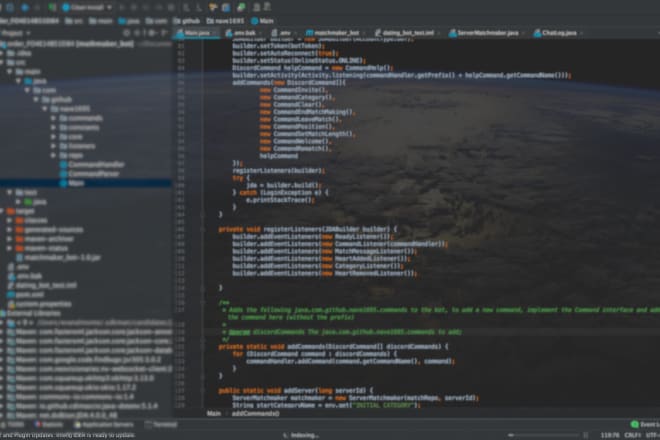This screenshot has width=660, height=440.
Task: Open the run configuration dropdown
Action: 87,7
